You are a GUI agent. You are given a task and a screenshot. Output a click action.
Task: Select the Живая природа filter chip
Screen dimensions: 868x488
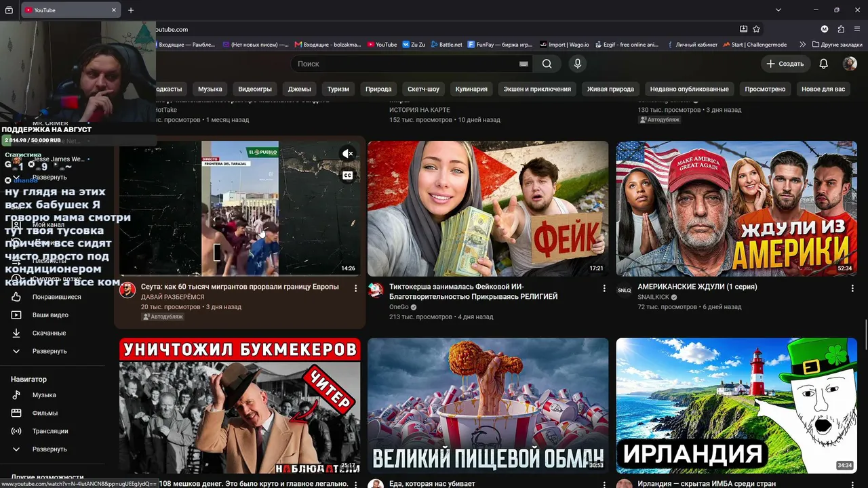click(610, 89)
